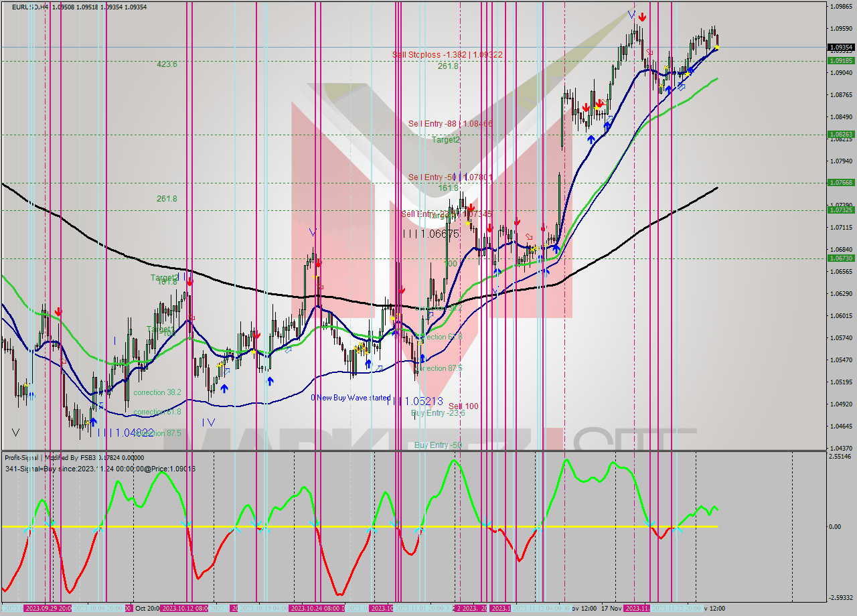Click the 1.09590 value on price axis
The height and width of the screenshot is (616, 857).
pyautogui.click(x=840, y=29)
